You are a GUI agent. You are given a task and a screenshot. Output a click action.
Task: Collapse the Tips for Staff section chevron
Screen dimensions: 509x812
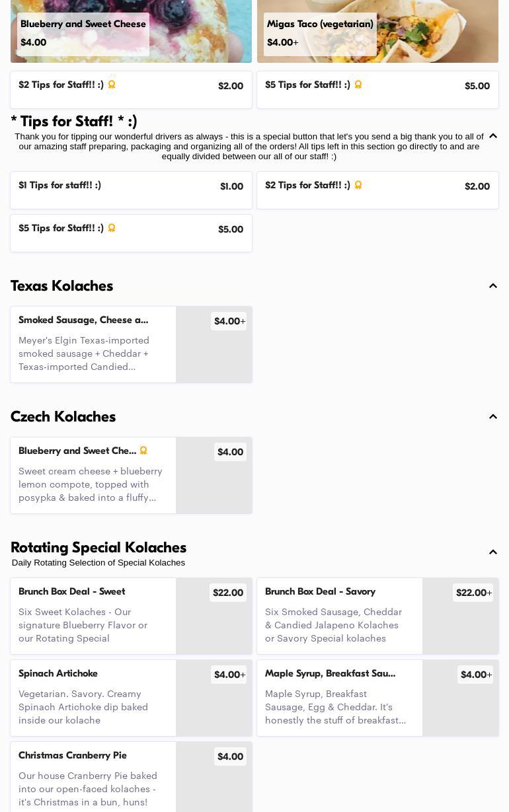pyautogui.click(x=493, y=135)
